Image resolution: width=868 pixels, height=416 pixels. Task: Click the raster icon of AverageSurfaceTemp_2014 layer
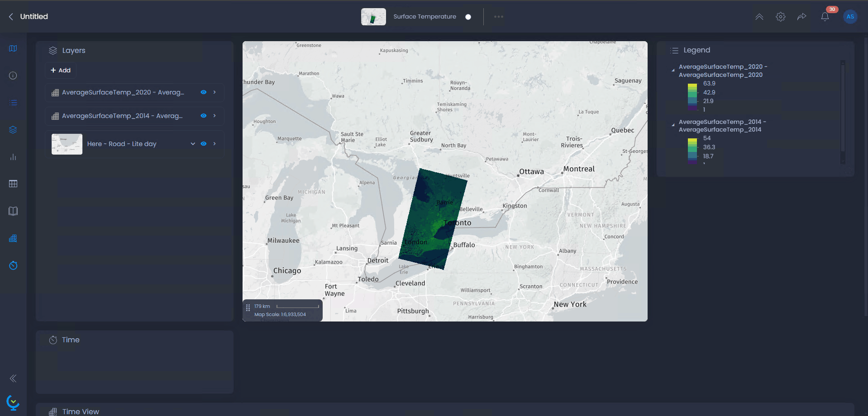pyautogui.click(x=55, y=116)
